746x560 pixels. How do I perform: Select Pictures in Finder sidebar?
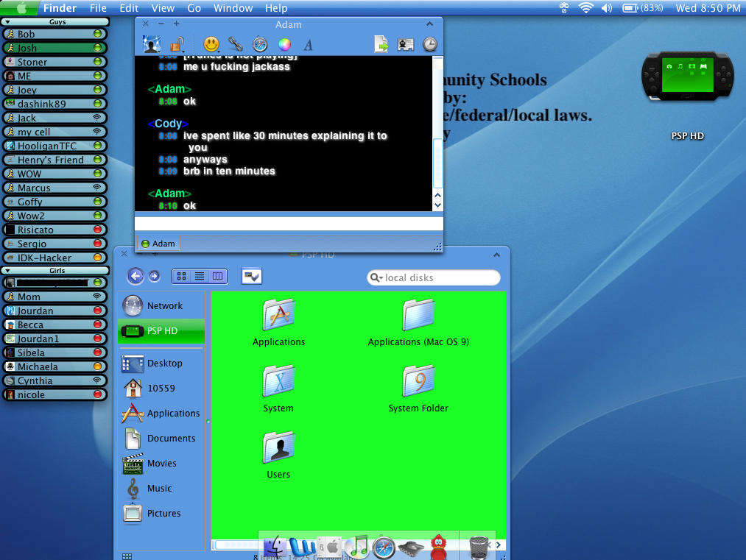point(161,514)
